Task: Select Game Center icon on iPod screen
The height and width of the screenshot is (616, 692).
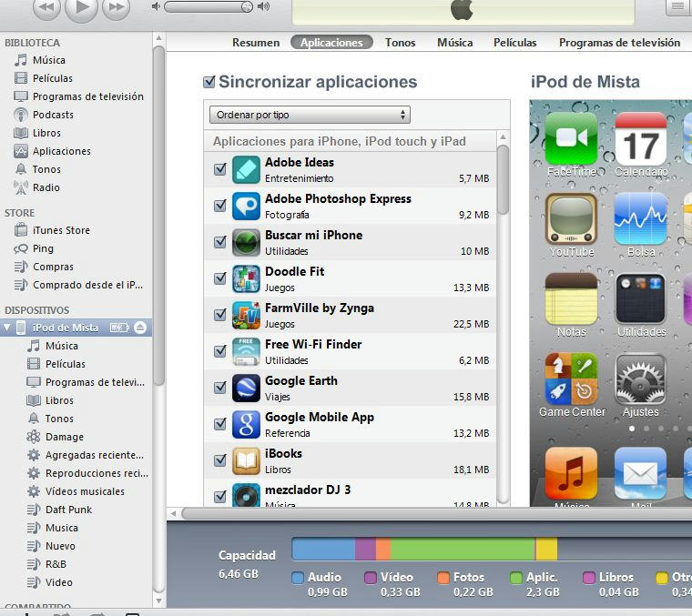Action: [572, 379]
